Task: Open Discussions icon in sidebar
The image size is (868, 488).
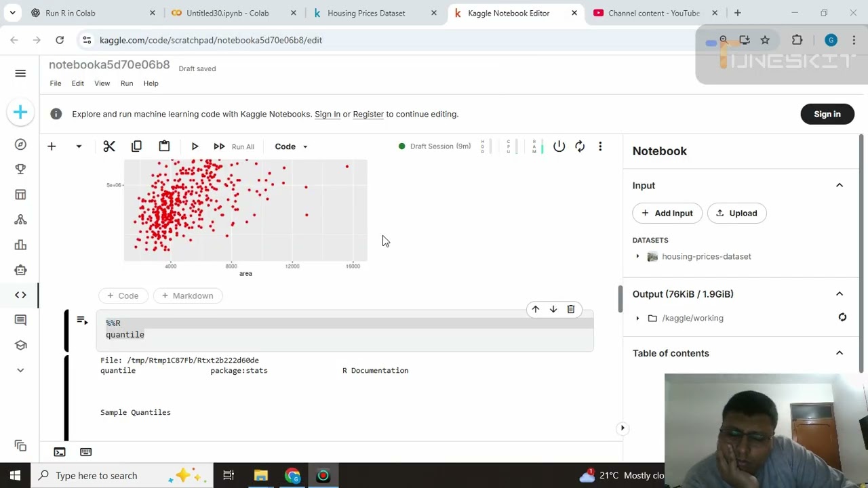Action: point(20,320)
